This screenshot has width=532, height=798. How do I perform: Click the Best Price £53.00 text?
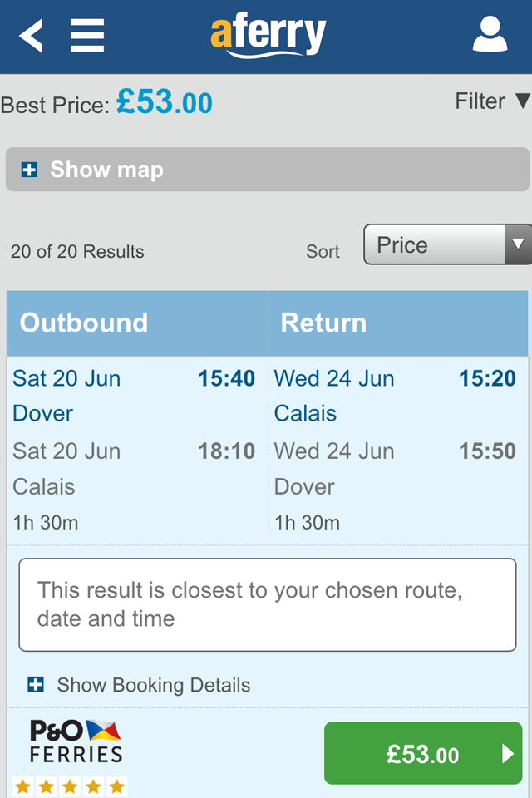106,103
